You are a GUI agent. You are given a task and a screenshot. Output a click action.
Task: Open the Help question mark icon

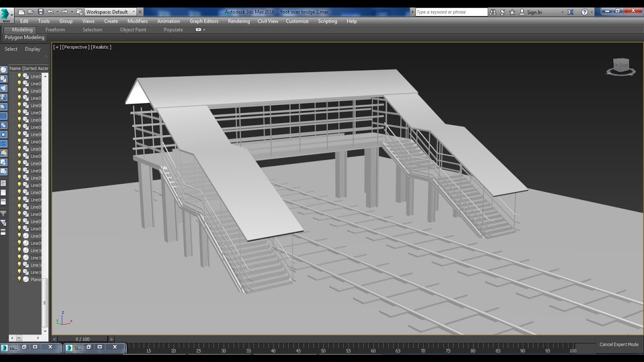coord(584,12)
